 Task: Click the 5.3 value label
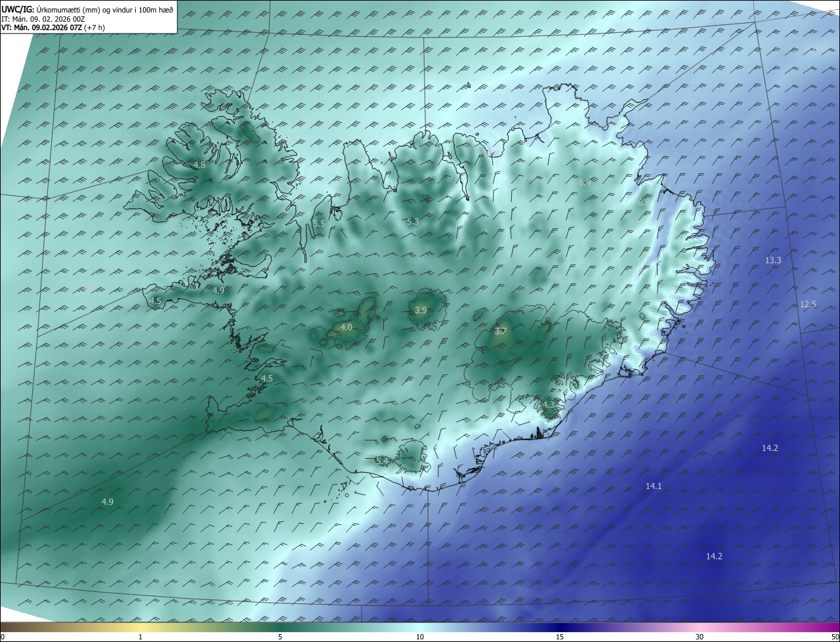[412, 223]
